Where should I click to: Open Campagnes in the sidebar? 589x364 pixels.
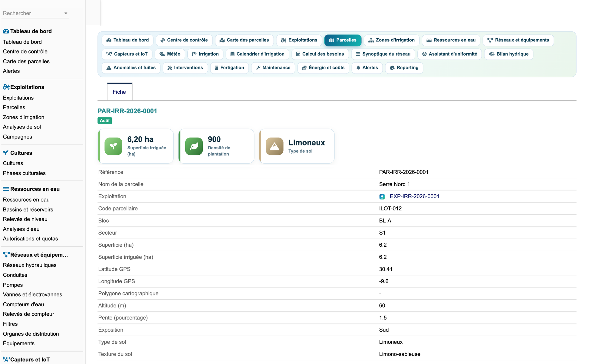18,137
